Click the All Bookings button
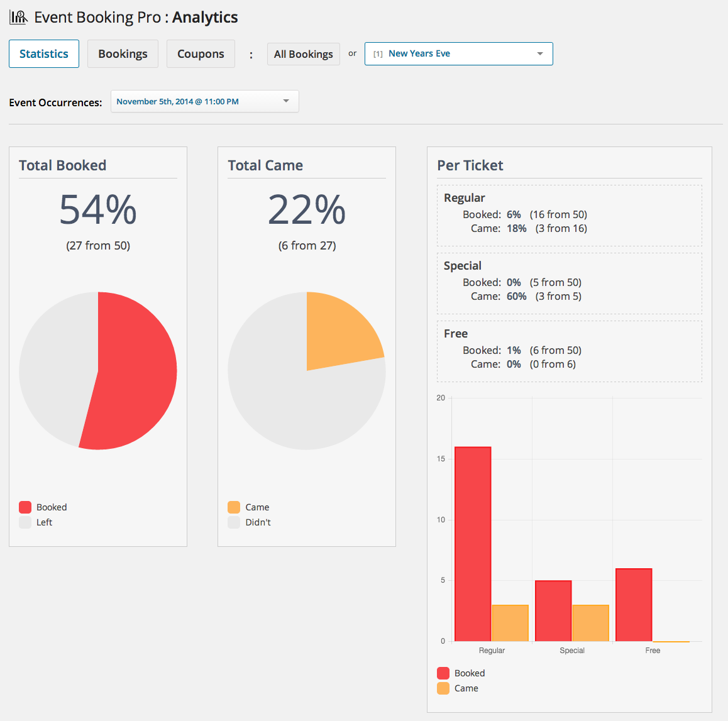The width and height of the screenshot is (728, 721). point(304,53)
